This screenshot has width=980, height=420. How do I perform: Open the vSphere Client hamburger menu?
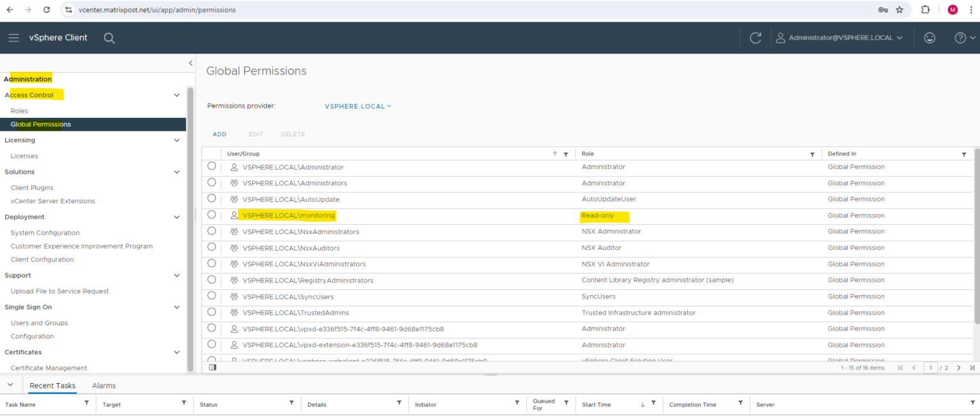point(13,38)
